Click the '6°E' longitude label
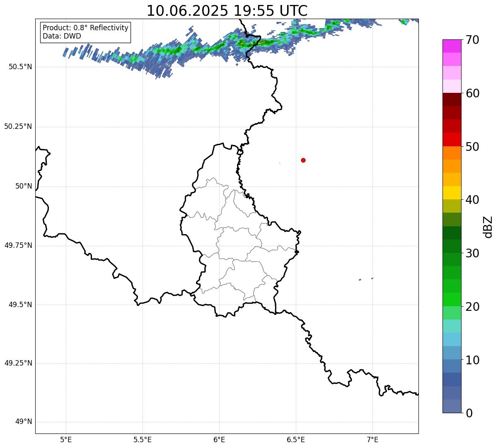The width and height of the screenshot is (498, 448). (219, 439)
